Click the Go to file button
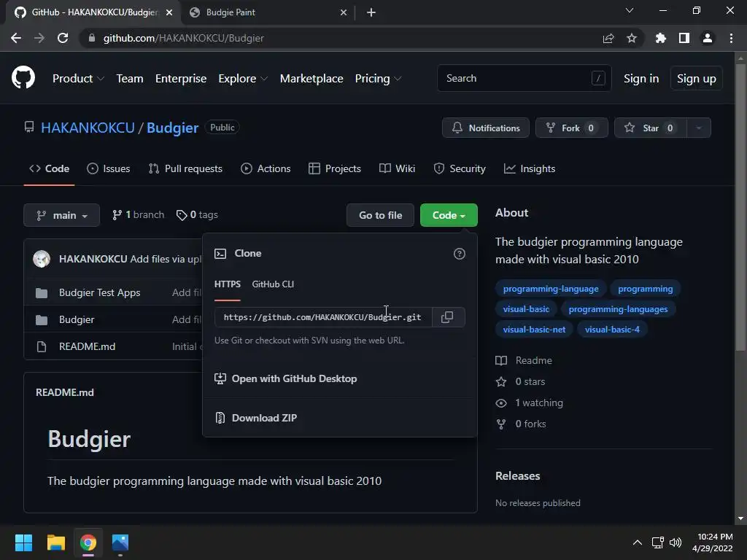The width and height of the screenshot is (747, 560). (x=380, y=215)
